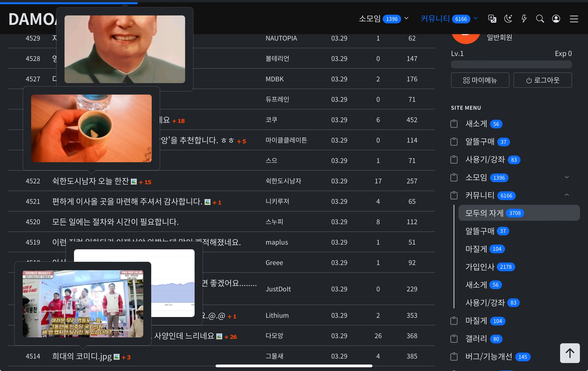
Task: Click author name MDBK
Action: click(x=275, y=79)
